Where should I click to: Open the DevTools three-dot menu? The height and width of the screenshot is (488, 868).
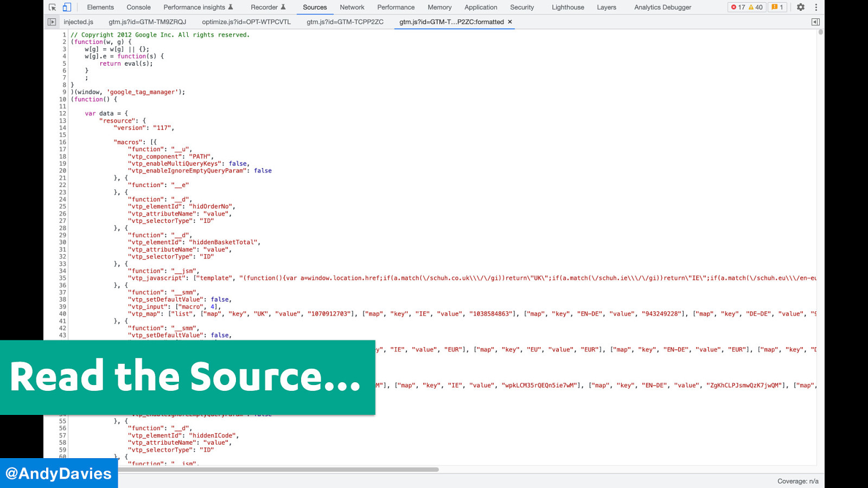(x=816, y=7)
